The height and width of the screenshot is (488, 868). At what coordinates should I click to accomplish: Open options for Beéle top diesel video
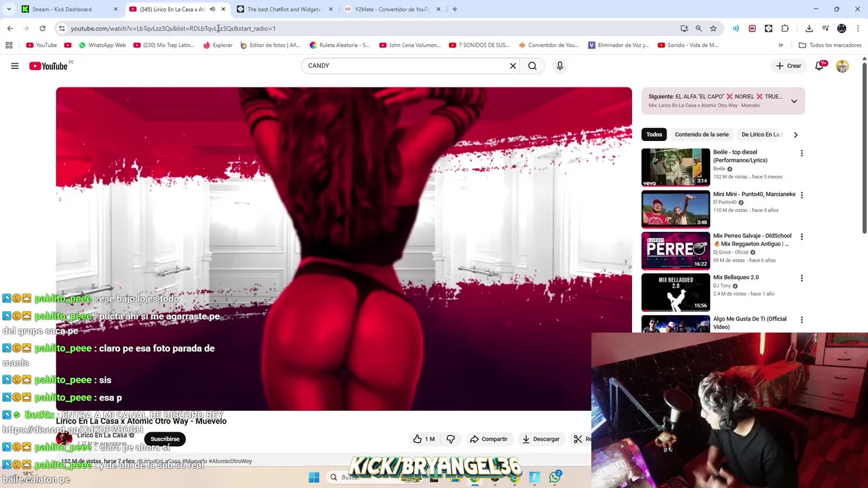tap(802, 153)
